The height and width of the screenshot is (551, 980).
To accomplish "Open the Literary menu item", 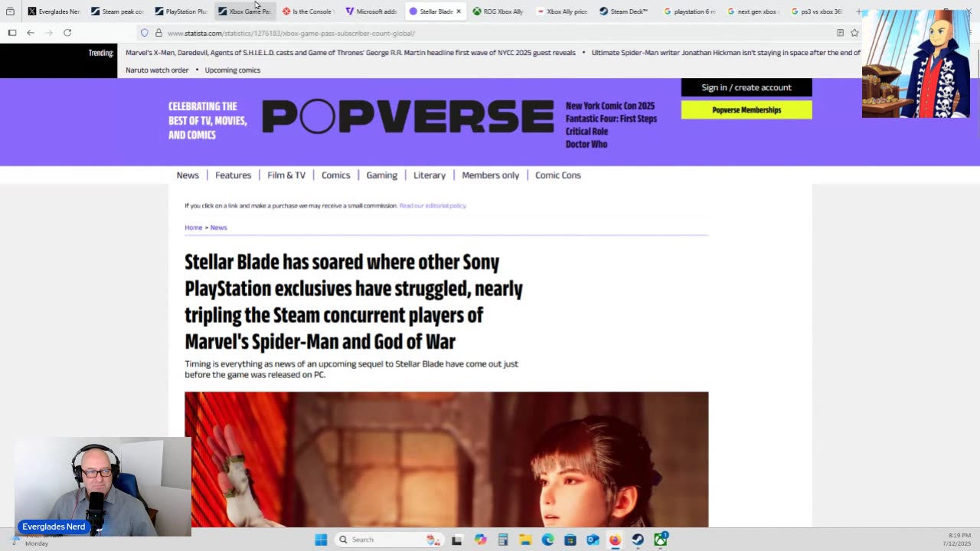I will [430, 175].
